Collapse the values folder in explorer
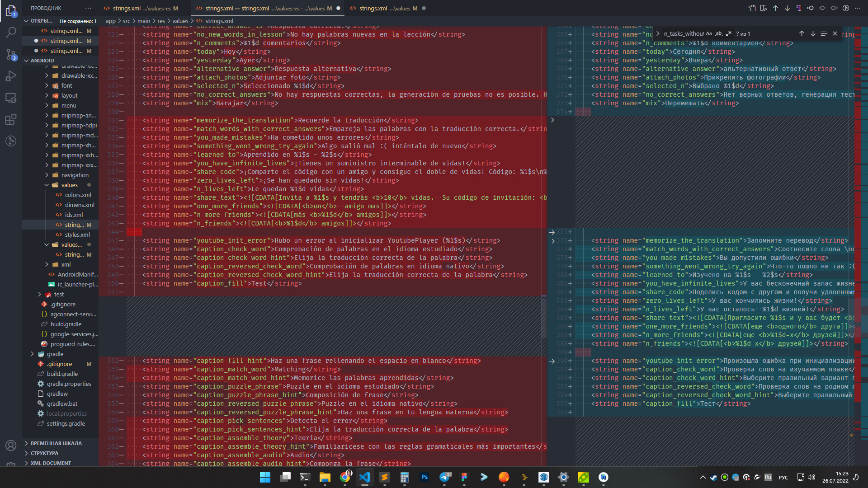This screenshot has height=488, width=868. (47, 185)
